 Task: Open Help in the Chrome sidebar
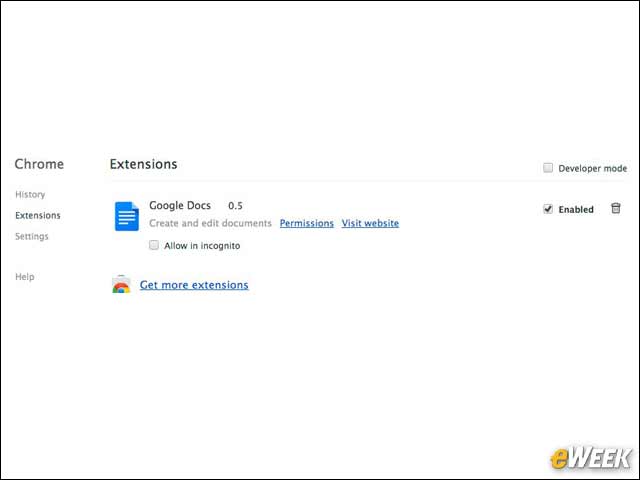pos(24,277)
